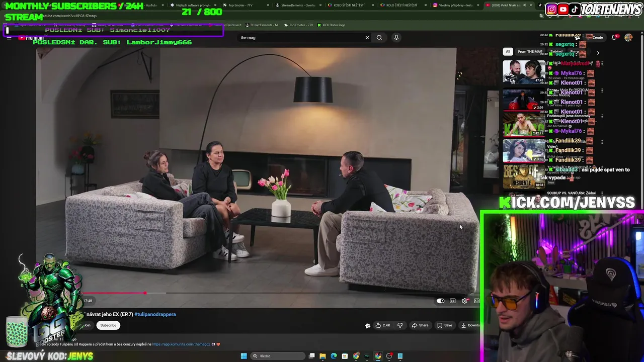Launch Microsoft Edge from the taskbar
The image size is (644, 362).
coord(334,356)
